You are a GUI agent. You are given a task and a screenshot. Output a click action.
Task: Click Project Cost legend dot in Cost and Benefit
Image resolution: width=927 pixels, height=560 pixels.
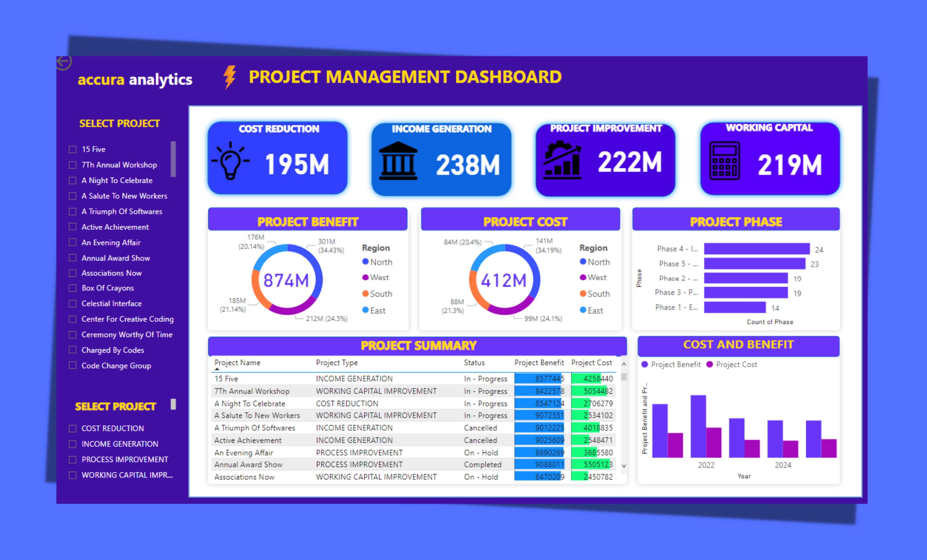(710, 364)
